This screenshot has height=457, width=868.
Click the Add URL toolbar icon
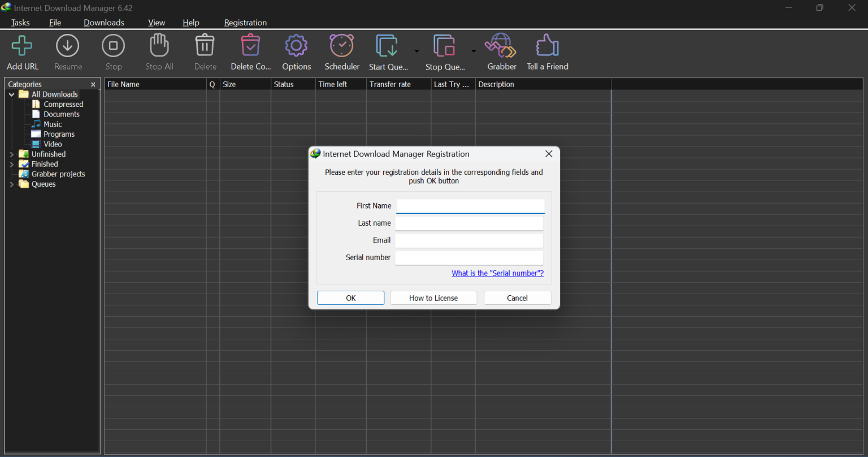point(22,46)
